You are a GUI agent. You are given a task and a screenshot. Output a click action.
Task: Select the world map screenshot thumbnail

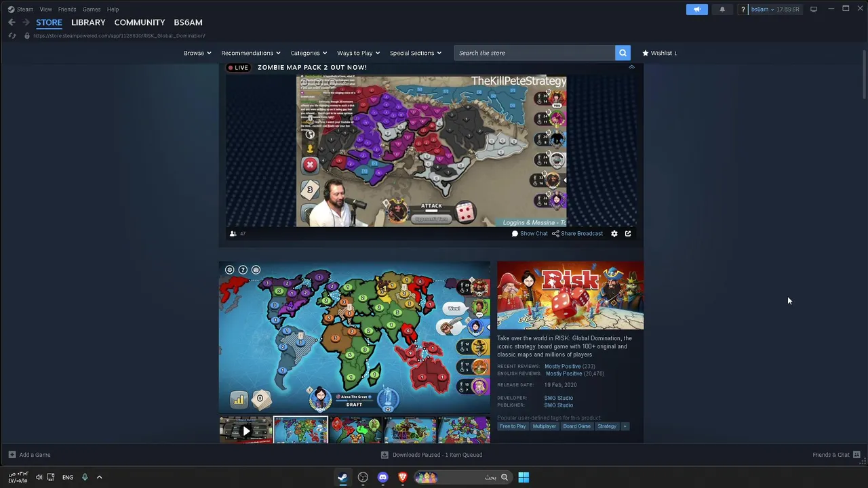click(x=300, y=430)
